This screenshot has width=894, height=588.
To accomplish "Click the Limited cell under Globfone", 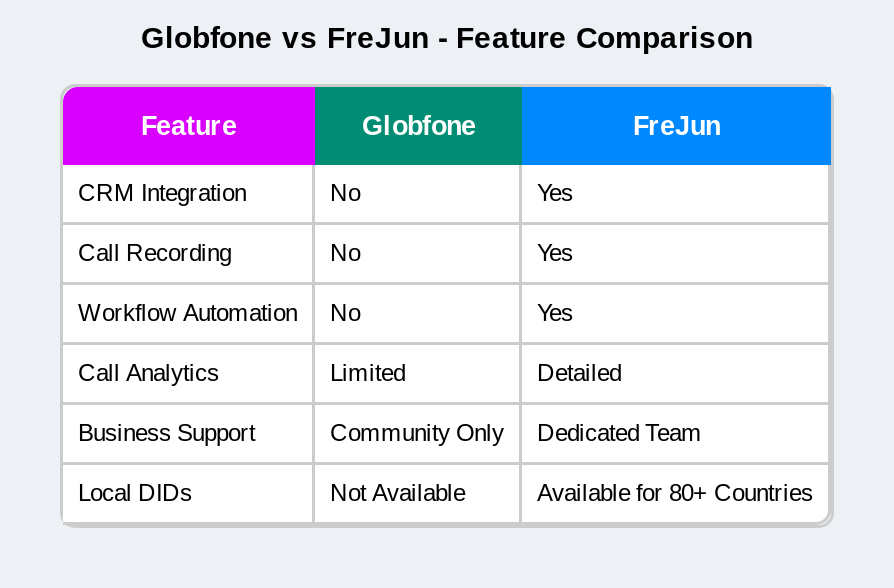I will click(368, 373).
